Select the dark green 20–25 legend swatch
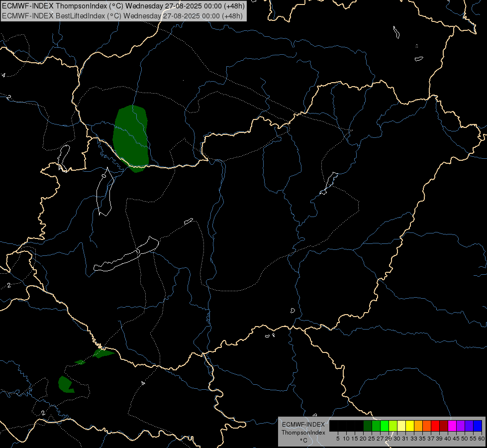The height and width of the screenshot is (448, 487). [368, 426]
